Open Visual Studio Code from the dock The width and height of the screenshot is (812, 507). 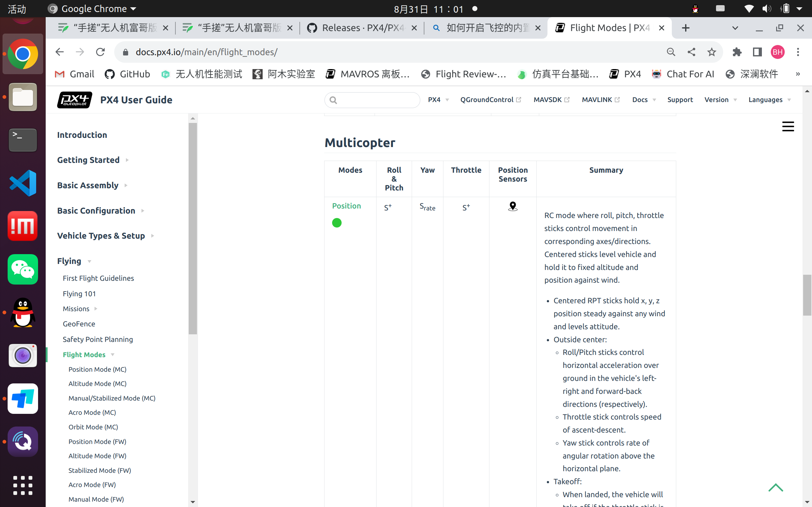tap(23, 183)
